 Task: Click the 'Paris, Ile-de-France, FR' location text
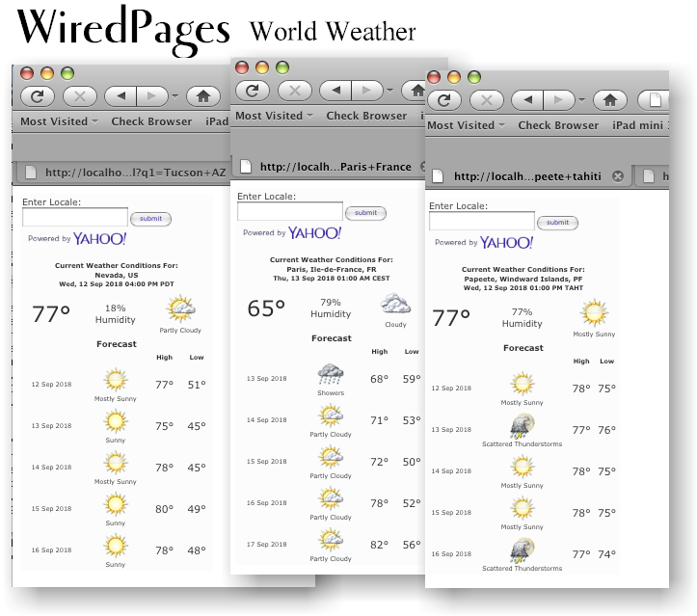[x=332, y=269]
